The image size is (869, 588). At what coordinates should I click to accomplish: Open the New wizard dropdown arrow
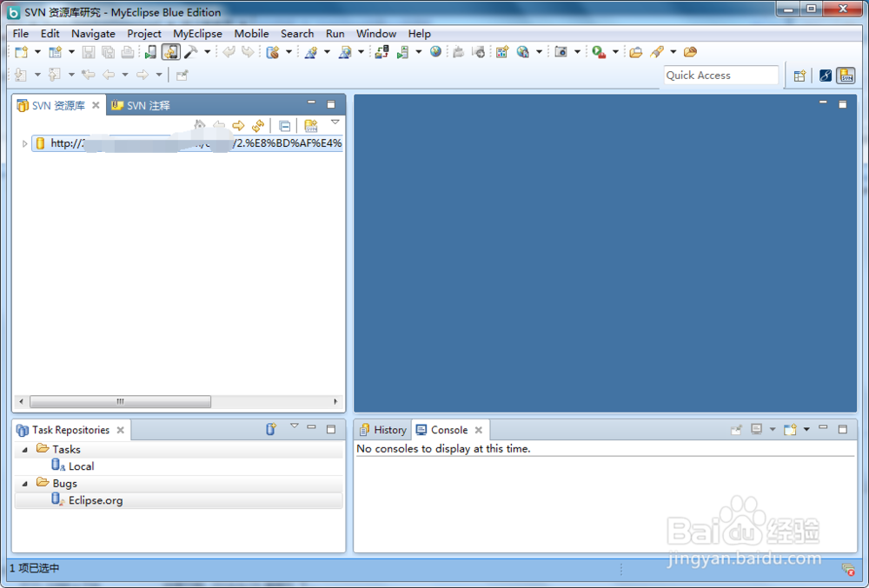[x=37, y=52]
